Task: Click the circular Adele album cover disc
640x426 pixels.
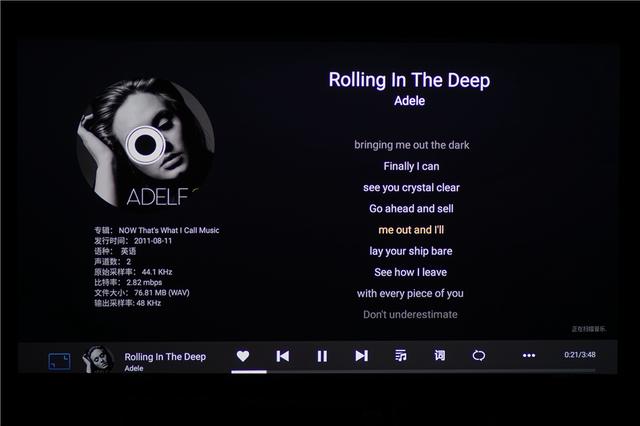Action: point(146,142)
